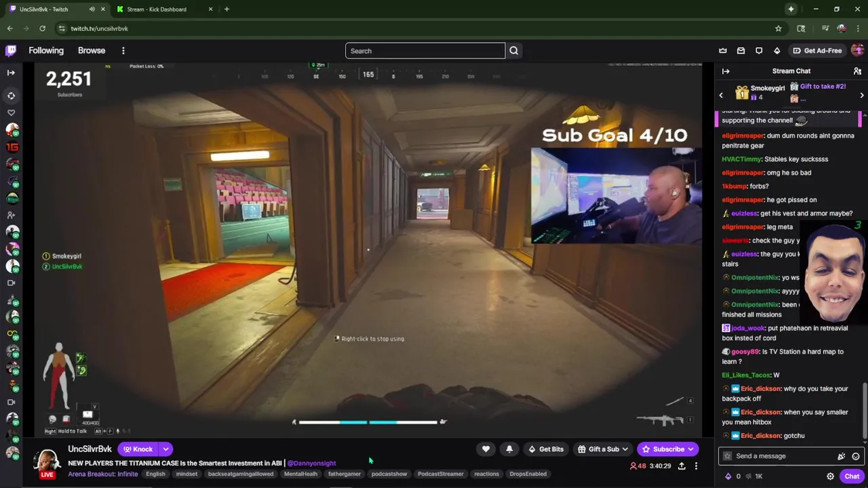Screen dimensions: 868x488
Task: Open chat celebration cheer icon
Action: [842, 456]
